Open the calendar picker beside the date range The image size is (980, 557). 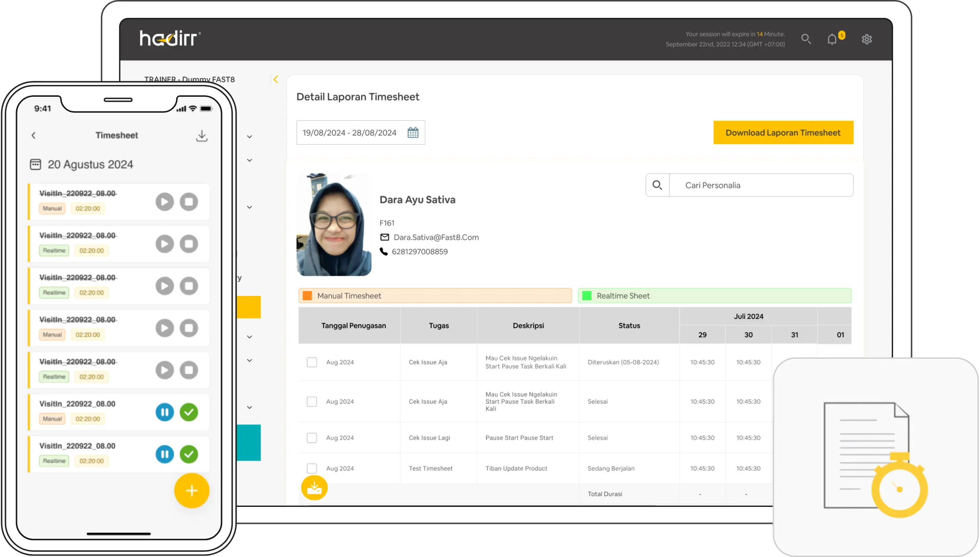[x=413, y=132]
